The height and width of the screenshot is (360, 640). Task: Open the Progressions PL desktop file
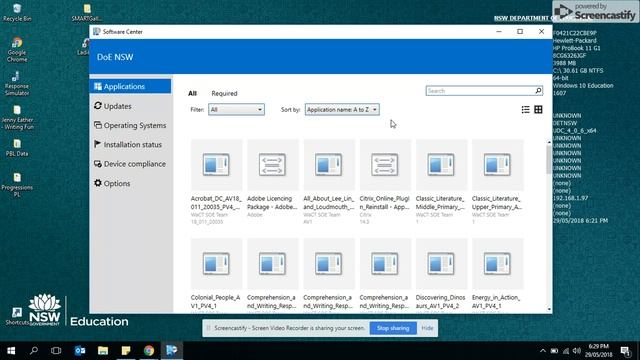[17, 185]
